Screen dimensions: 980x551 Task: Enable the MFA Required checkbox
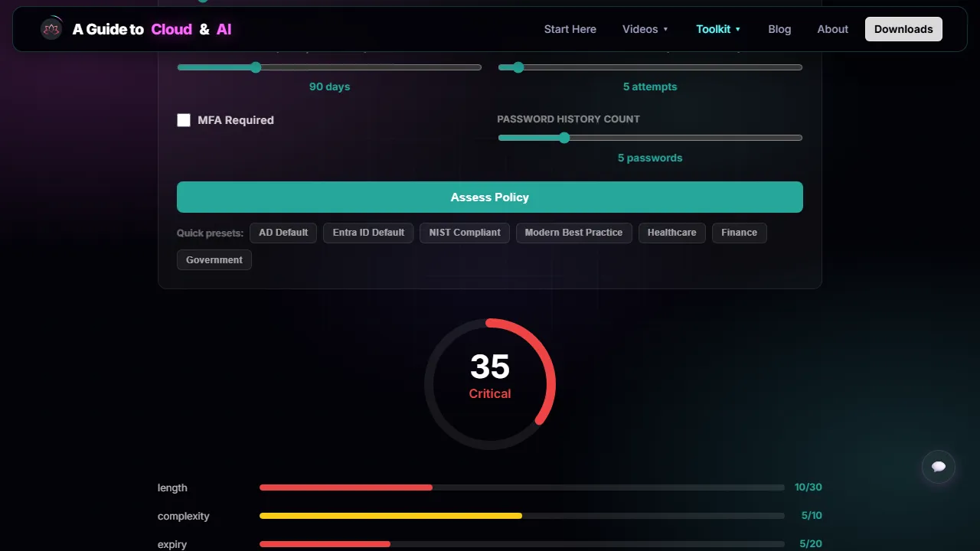click(184, 120)
